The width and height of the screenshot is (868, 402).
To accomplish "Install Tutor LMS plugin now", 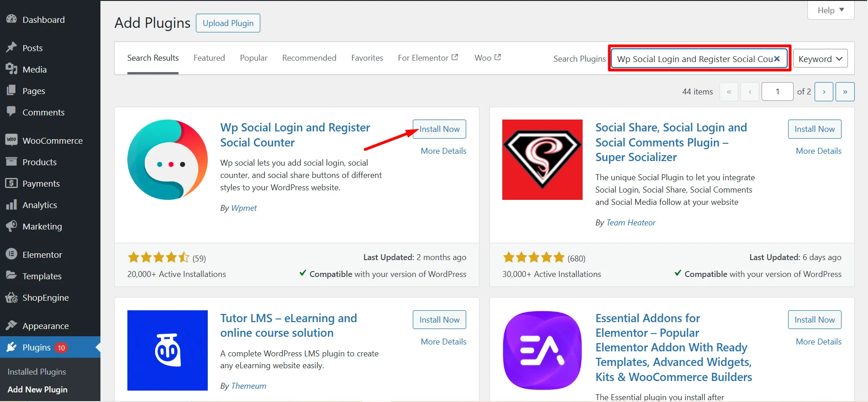I will tap(439, 320).
